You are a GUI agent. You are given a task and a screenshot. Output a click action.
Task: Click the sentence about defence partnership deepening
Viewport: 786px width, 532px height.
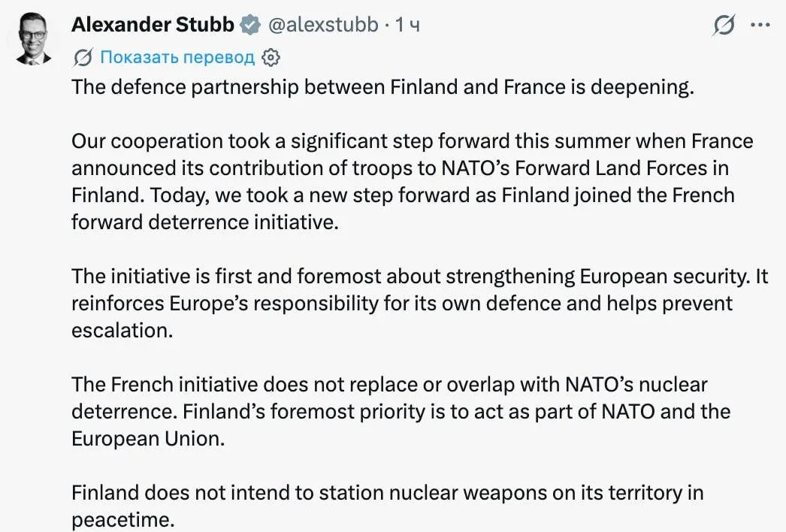tap(382, 87)
